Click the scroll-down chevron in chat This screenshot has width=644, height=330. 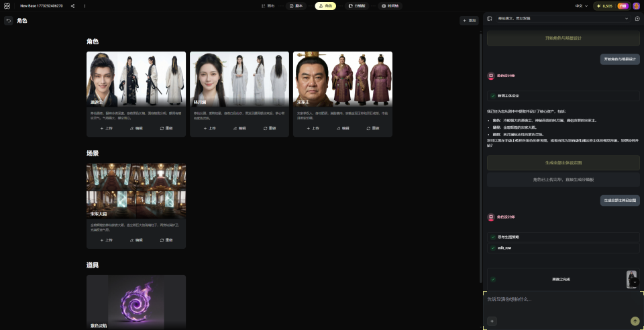coord(635,282)
